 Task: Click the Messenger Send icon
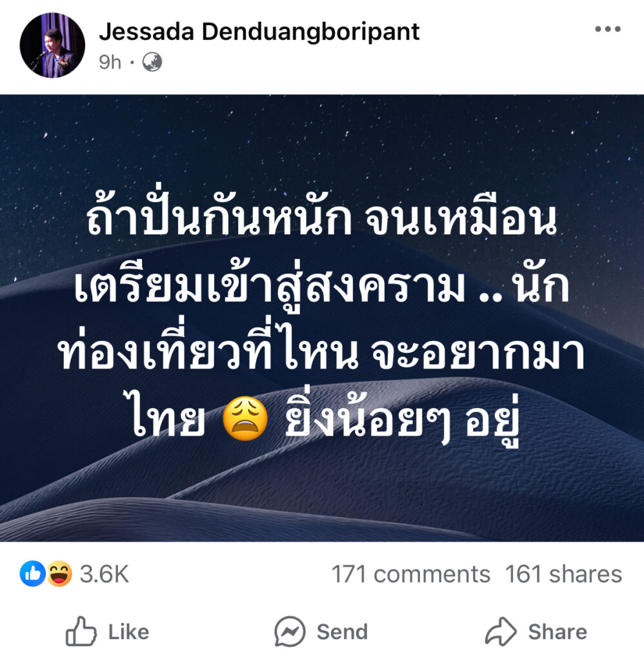(x=290, y=631)
